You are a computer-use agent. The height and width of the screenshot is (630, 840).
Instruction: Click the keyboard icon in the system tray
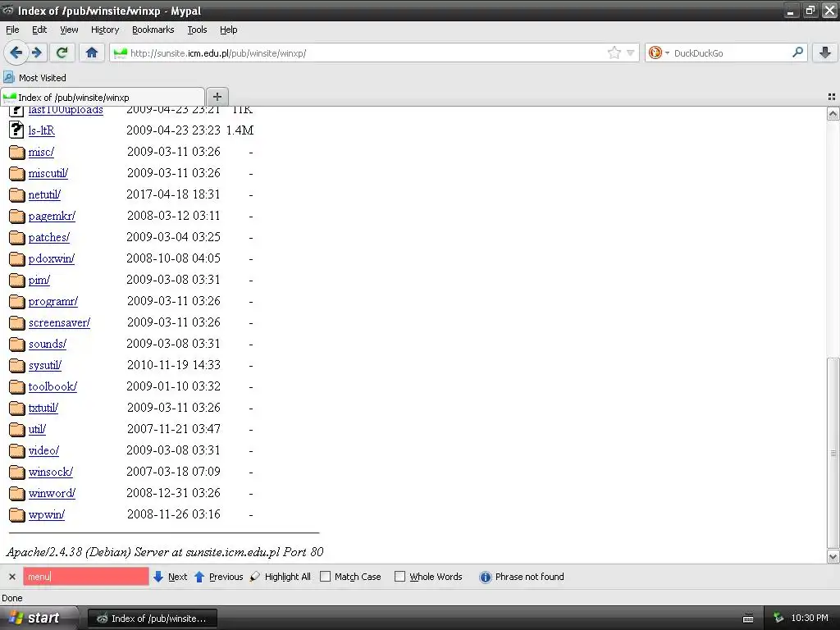tap(748, 619)
